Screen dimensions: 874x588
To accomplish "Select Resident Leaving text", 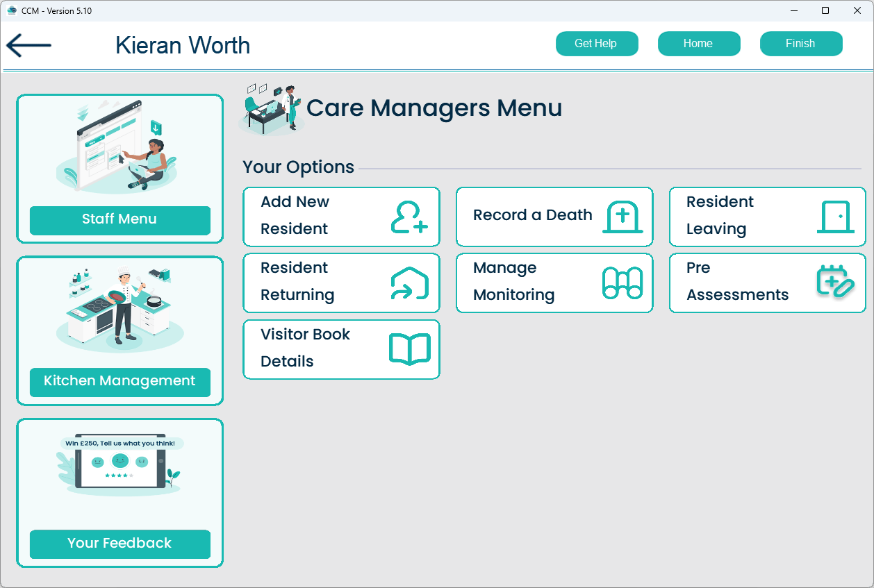I will pyautogui.click(x=720, y=215).
